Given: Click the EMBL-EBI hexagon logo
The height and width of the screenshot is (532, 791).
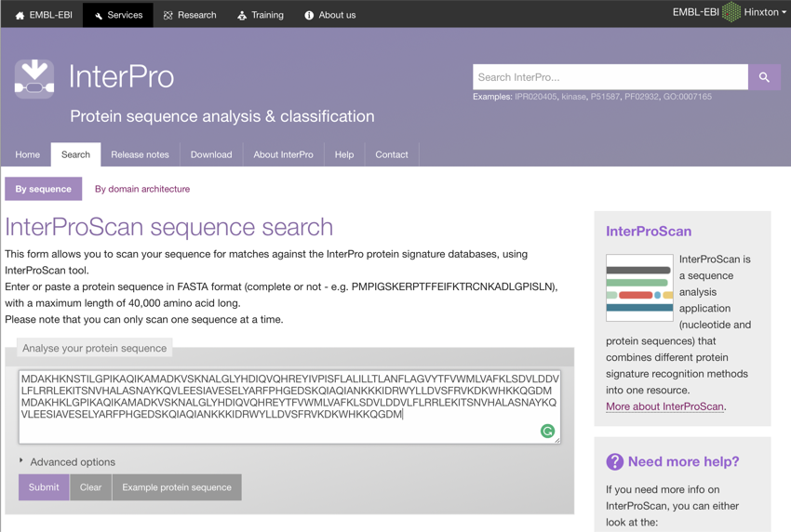Looking at the screenshot, I should (731, 12).
